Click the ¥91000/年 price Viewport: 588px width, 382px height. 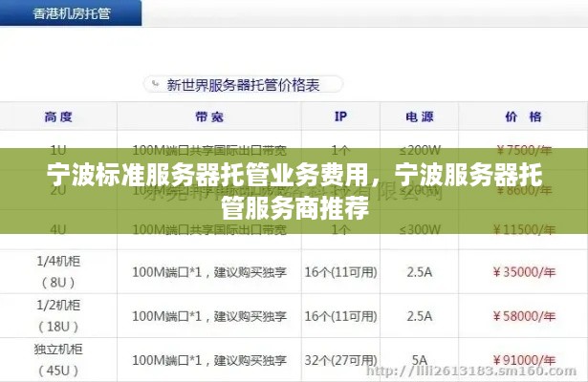(524, 360)
